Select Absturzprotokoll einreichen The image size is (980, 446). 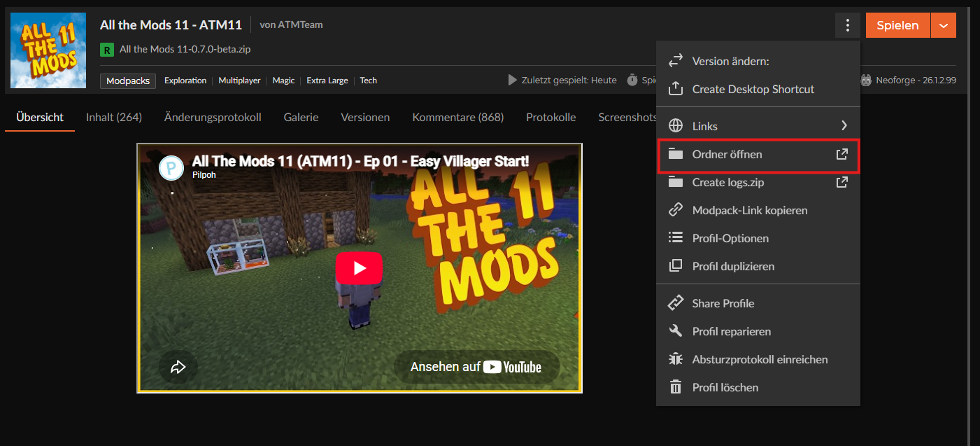click(758, 359)
